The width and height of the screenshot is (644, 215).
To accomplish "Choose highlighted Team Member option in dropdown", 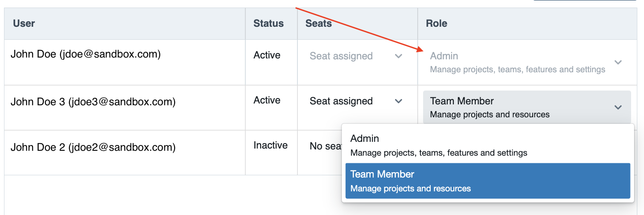I will [x=488, y=181].
